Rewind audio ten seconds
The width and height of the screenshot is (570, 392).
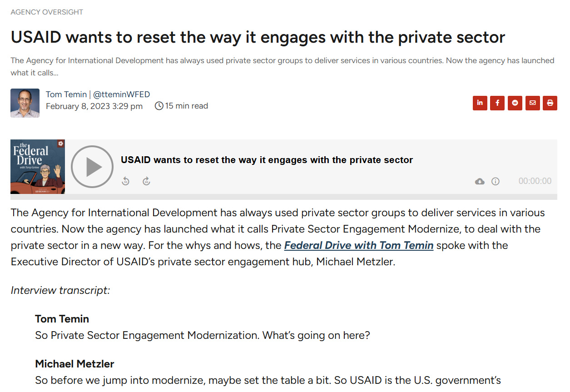click(x=126, y=181)
